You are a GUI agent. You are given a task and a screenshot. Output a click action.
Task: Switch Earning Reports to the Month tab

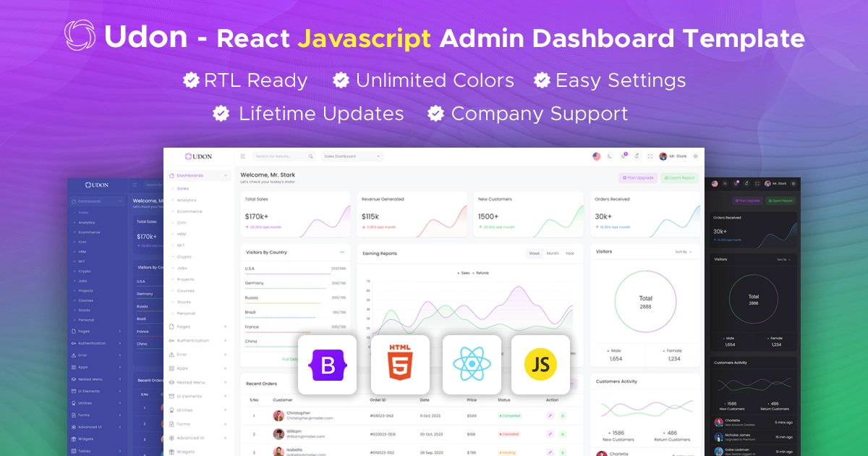(553, 253)
